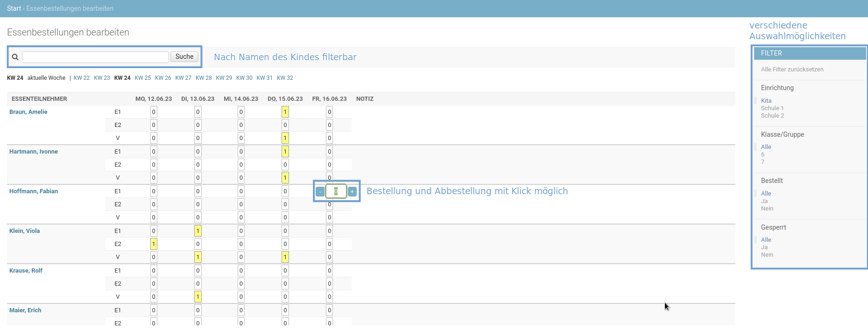Click Klein Viola V Thursday yellow cell

(285, 257)
